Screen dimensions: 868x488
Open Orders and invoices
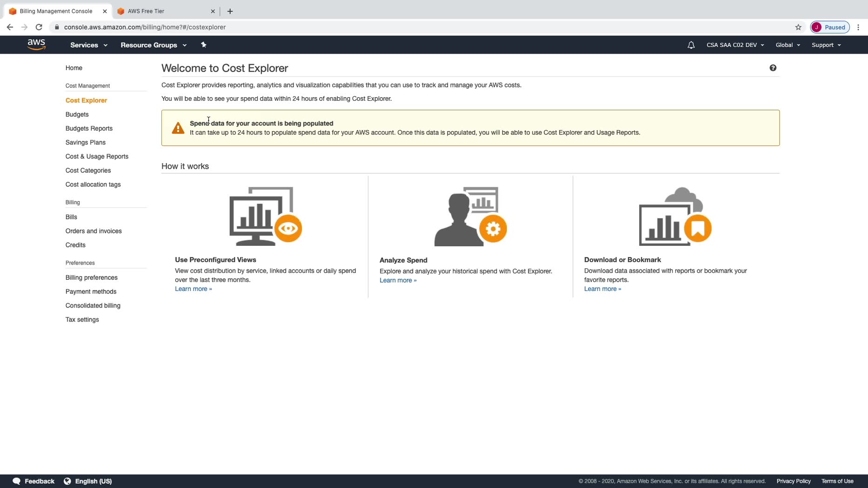click(x=93, y=231)
